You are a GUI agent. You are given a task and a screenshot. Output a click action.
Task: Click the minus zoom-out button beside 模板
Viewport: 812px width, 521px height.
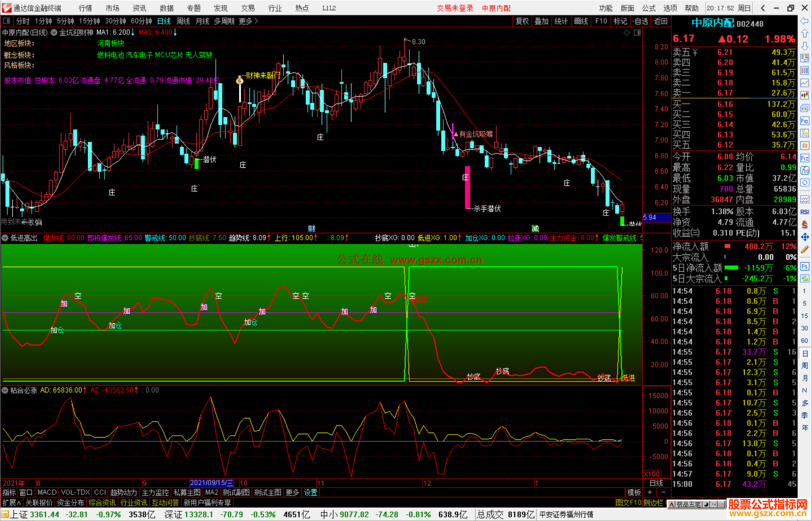coord(663,492)
